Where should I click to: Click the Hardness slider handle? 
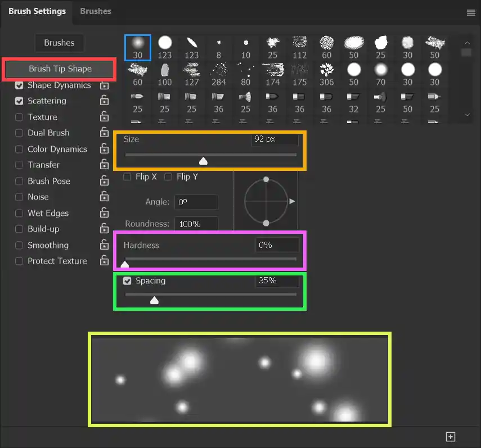125,264
